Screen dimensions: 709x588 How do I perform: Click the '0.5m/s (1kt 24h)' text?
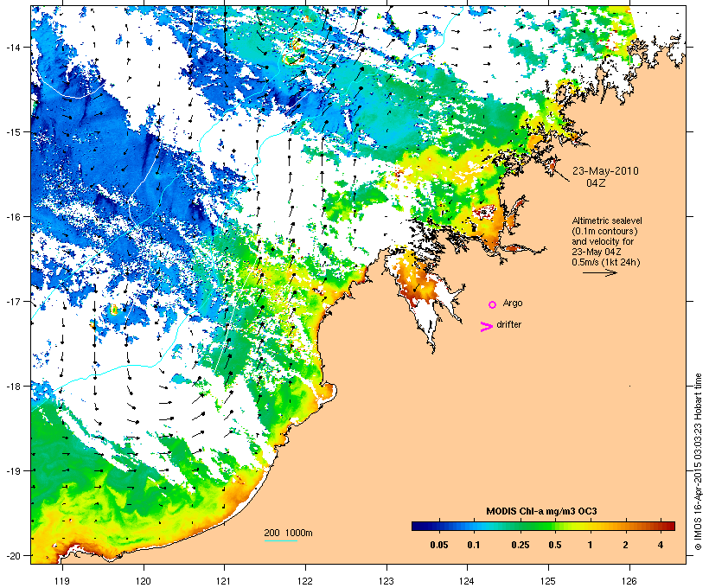click(606, 262)
